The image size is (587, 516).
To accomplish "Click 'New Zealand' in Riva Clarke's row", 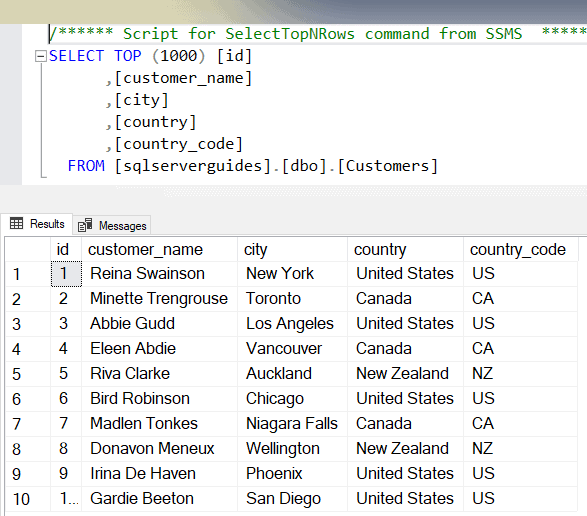I will 405,374.
